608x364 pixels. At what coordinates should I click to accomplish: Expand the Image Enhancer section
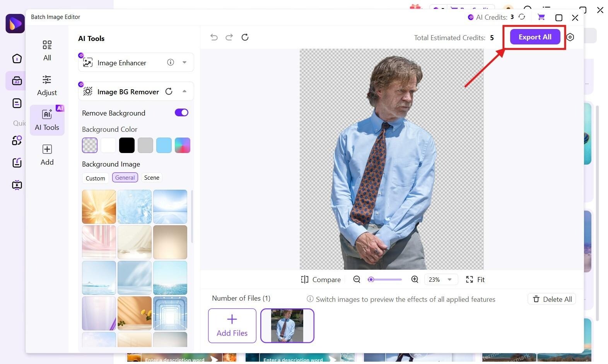click(184, 62)
